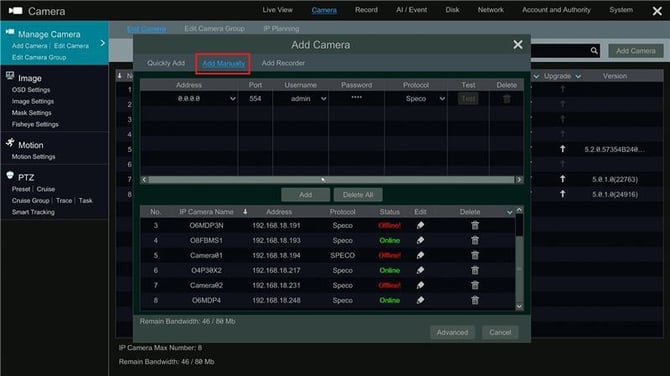Viewport: 670px width, 376px height.
Task: Click horizontal scrollbar left arrow
Action: coord(144,180)
